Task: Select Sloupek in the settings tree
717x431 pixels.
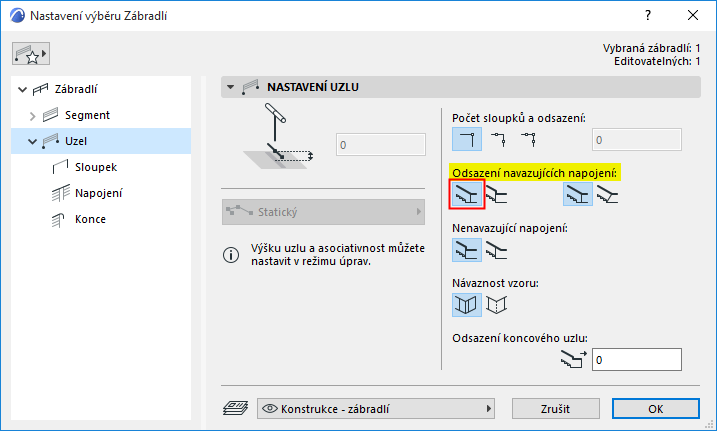Action: (98, 167)
